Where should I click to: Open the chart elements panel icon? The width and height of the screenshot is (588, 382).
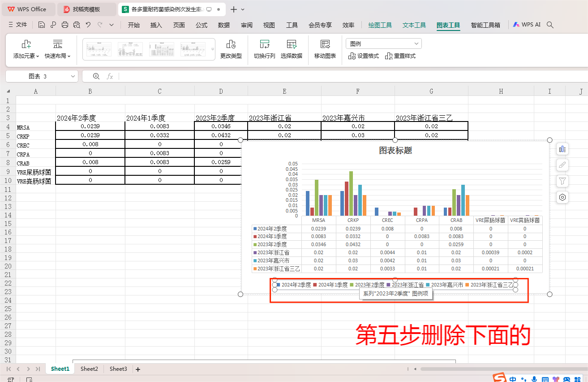click(562, 148)
